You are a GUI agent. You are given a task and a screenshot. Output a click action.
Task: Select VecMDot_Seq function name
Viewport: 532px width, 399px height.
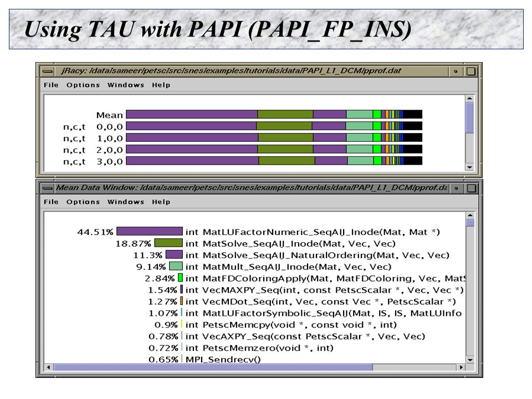[x=321, y=301]
